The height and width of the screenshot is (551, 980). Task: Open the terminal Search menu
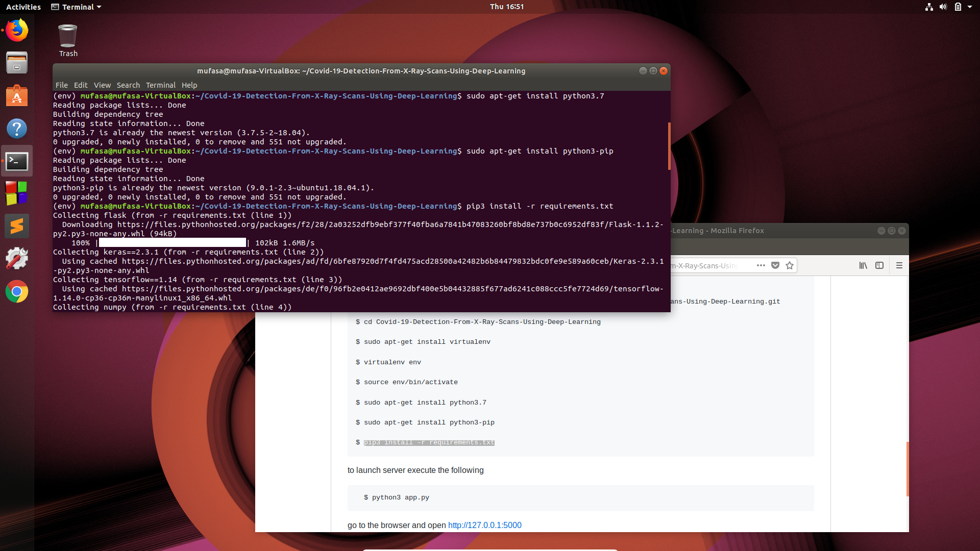coord(128,85)
